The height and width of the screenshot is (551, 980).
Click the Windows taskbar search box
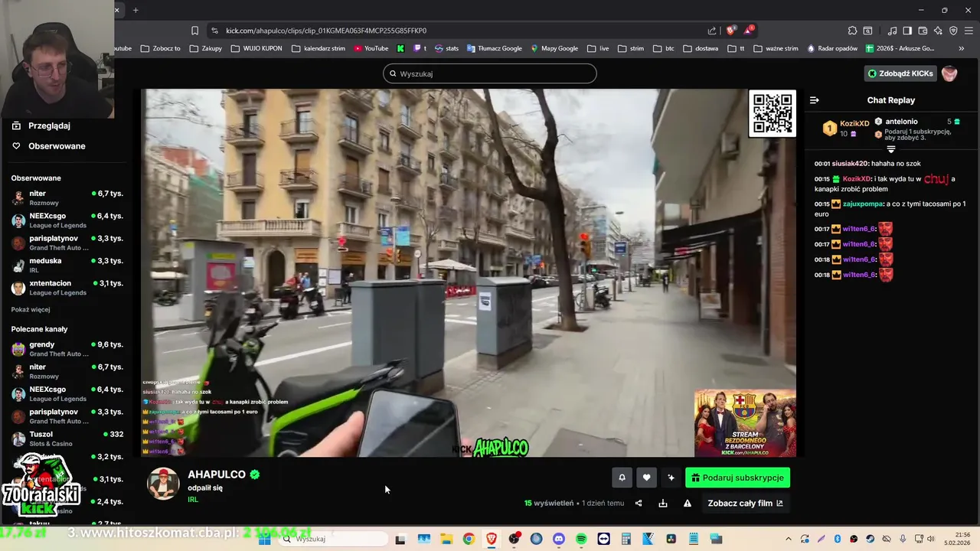click(x=333, y=539)
